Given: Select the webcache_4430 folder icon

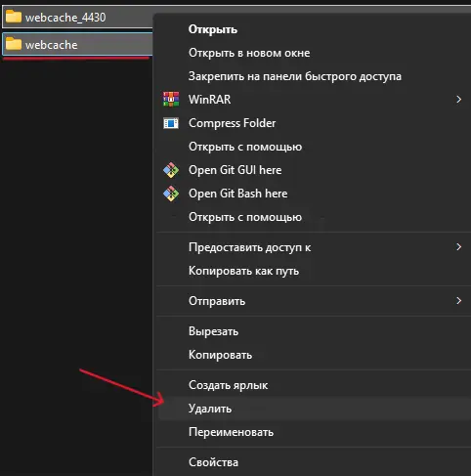Looking at the screenshot, I should (x=14, y=17).
